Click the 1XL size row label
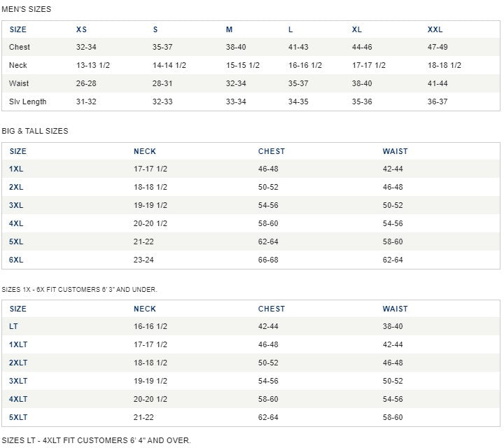This screenshot has width=504, height=448. (16, 169)
